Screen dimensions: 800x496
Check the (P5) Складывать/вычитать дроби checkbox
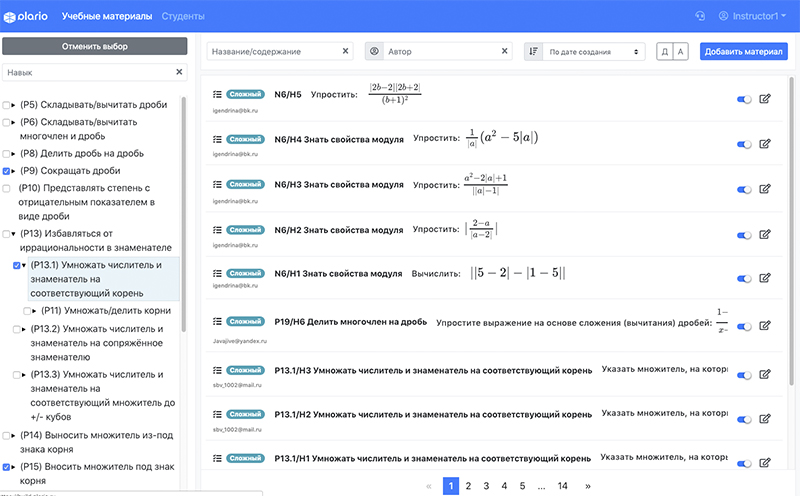point(6,105)
